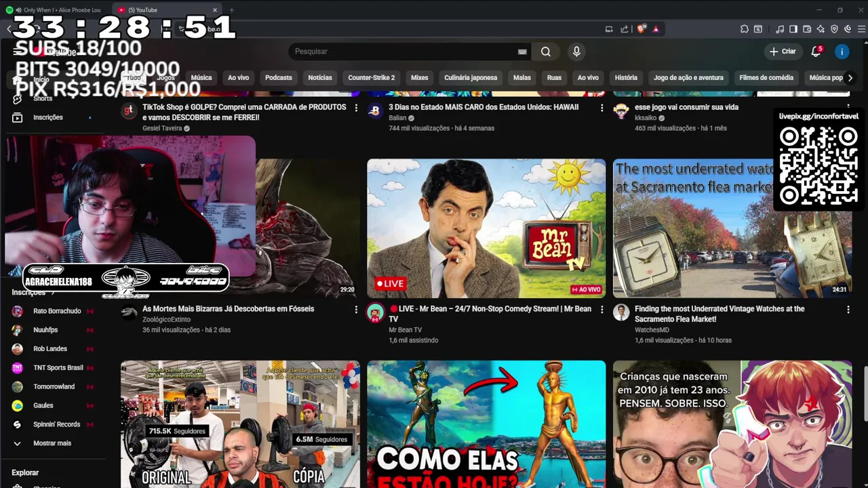Open the Leo AI sparkle icon
The width and height of the screenshot is (868, 488).
821,29
